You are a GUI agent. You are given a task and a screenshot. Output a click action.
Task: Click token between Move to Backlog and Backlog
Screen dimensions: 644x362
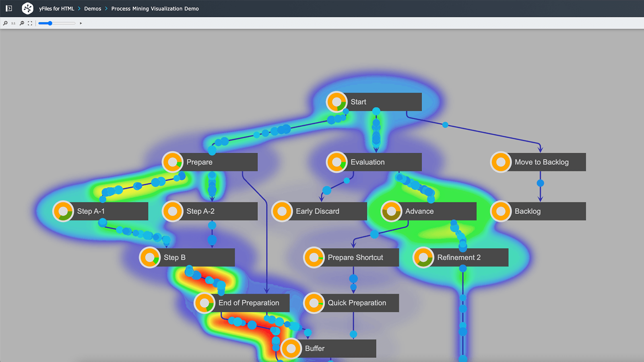click(x=541, y=183)
